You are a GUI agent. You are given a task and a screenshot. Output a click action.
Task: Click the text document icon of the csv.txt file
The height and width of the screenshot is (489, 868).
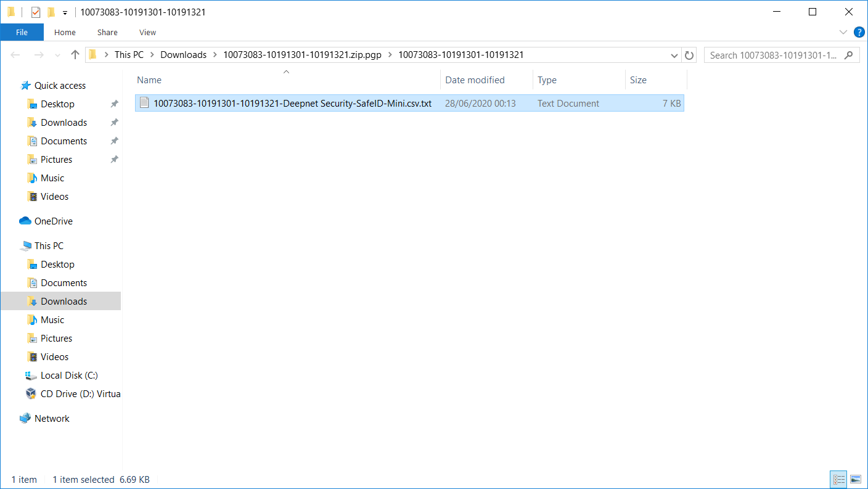(144, 103)
